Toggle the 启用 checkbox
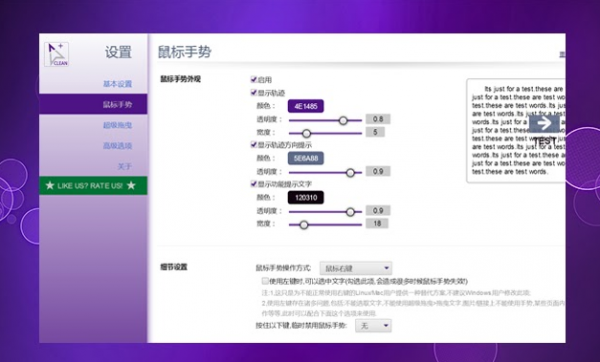Screen dimensions: 600x362 pyautogui.click(x=253, y=79)
